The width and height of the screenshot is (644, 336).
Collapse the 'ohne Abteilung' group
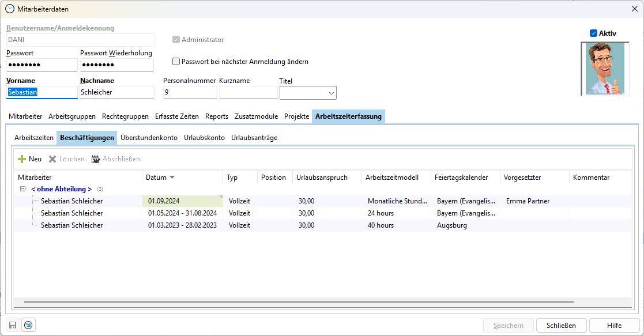pyautogui.click(x=23, y=189)
